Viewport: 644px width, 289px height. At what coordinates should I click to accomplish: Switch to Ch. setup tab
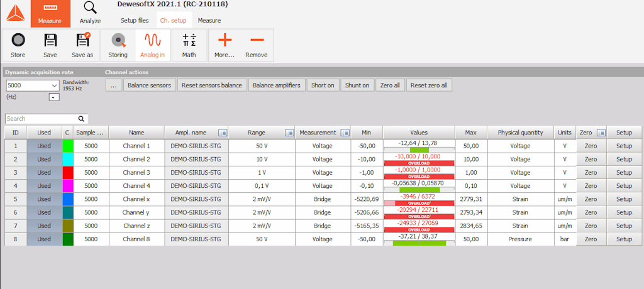(x=174, y=20)
